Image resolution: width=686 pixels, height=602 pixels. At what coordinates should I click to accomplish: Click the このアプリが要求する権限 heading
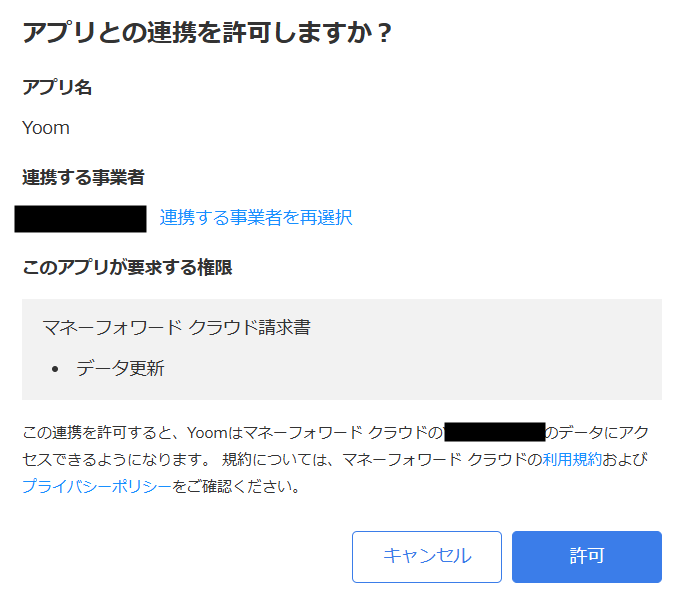click(127, 267)
